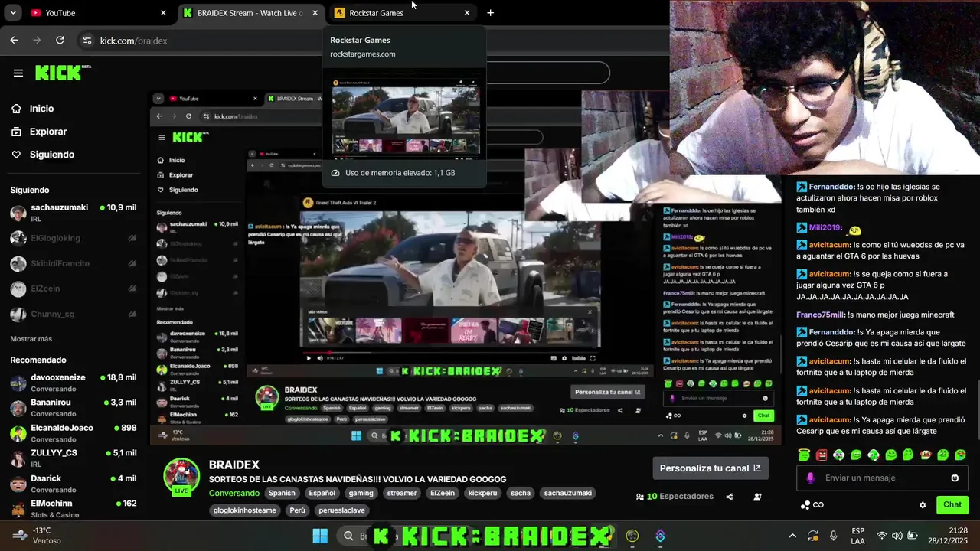Focus the Enviar un mensaje input
Image resolution: width=980 pixels, height=551 pixels.
[x=880, y=478]
